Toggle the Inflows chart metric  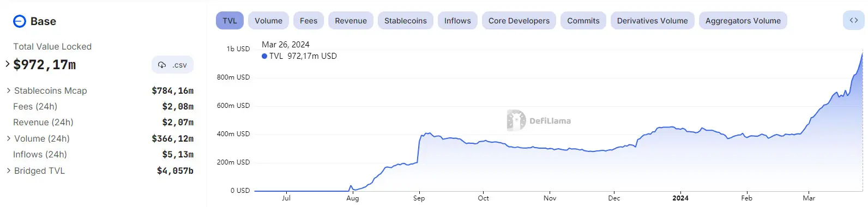point(457,21)
